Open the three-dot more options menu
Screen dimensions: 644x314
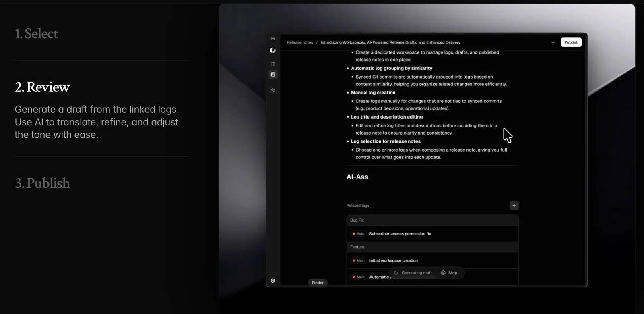[x=553, y=42]
